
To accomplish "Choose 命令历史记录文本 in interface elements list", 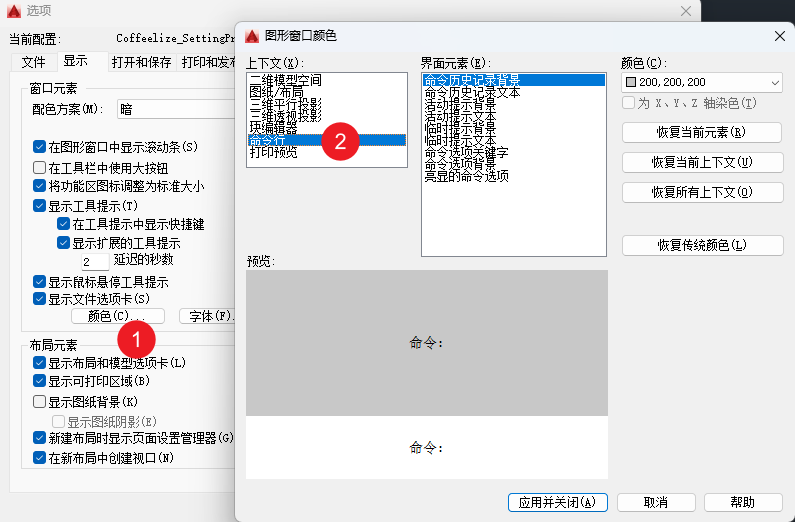I will coord(472,92).
